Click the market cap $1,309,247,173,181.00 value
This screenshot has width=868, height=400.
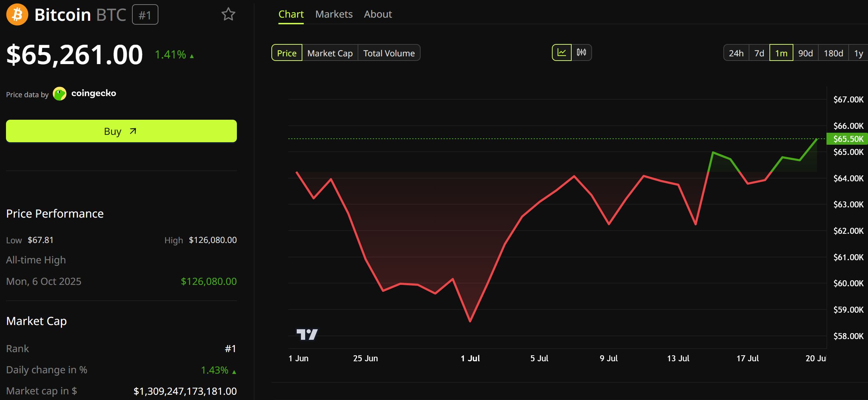(185, 391)
